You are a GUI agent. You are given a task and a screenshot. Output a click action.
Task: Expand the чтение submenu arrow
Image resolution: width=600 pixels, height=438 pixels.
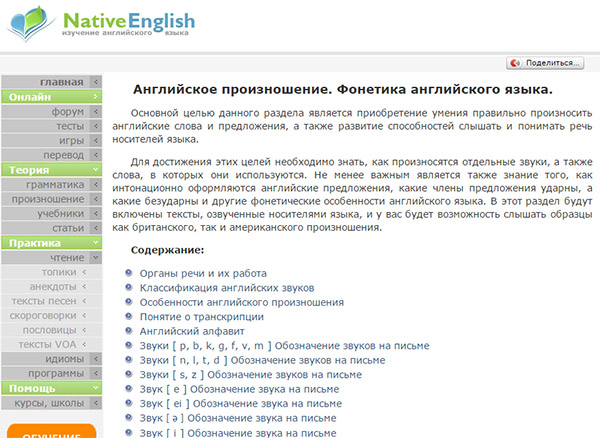(x=95, y=258)
